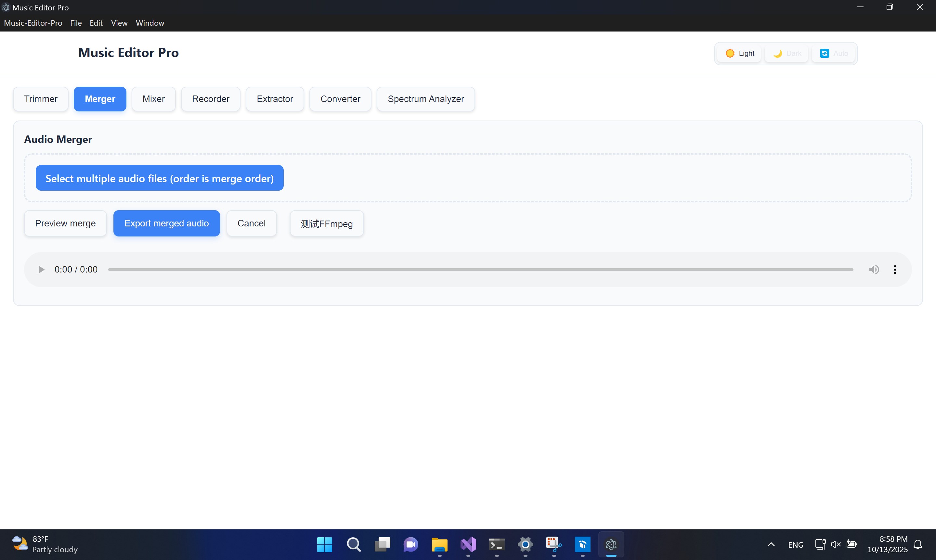936x560 pixels.
Task: Open the Trimmer tab
Action: pyautogui.click(x=41, y=99)
